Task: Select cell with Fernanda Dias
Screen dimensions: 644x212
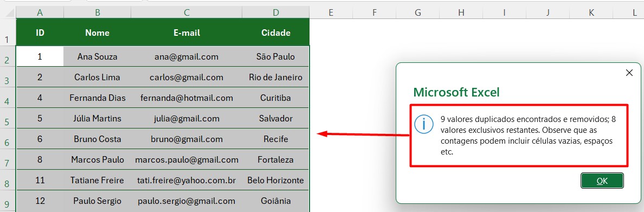Action: point(98,98)
